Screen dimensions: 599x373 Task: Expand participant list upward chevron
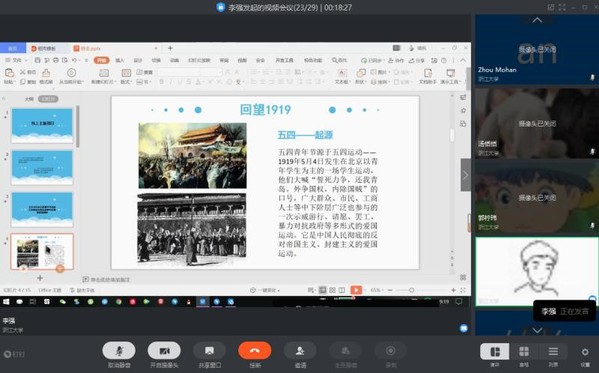[x=537, y=20]
